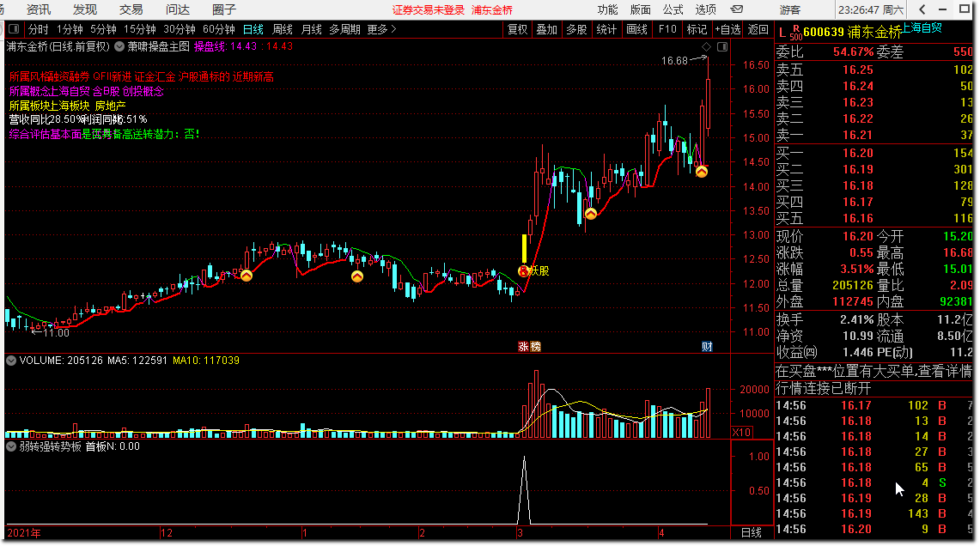The height and width of the screenshot is (546, 980).
Task: Switch to the 30分钟 period tab
Action: click(180, 29)
